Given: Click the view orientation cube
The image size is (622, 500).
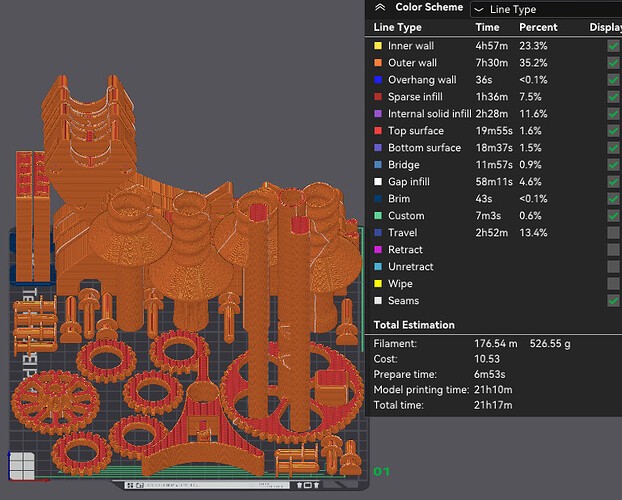Looking at the screenshot, I should coord(20,465).
